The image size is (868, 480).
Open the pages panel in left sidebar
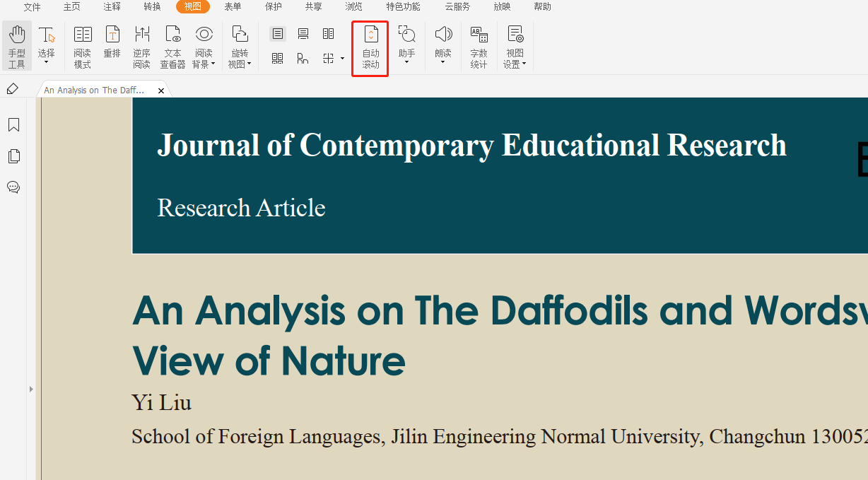coord(13,156)
